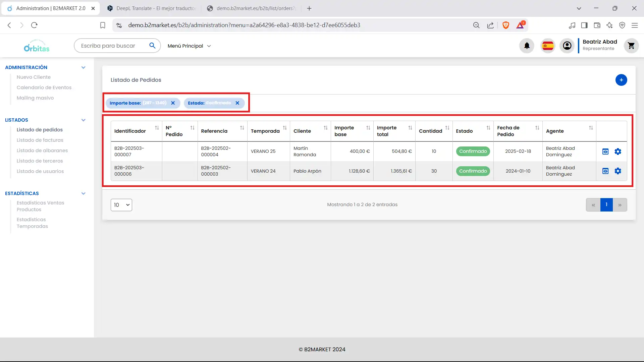
Task: View order B2B-202503-000007 with eye icon
Action: [605, 152]
